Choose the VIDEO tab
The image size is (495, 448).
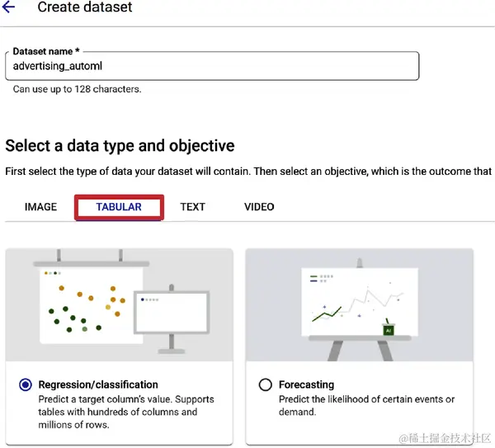pos(259,207)
